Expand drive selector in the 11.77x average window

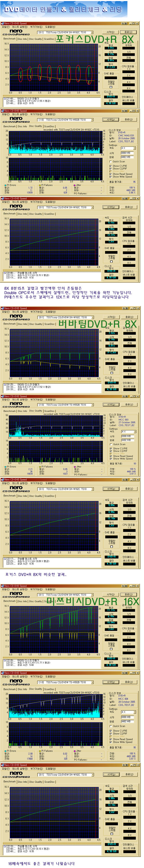(x=92, y=594)
